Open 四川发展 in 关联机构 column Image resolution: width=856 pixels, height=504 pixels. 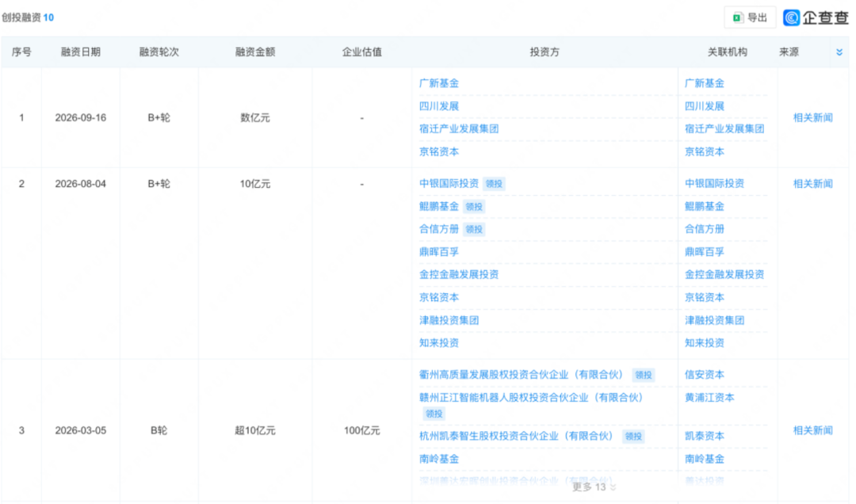pyautogui.click(x=705, y=106)
